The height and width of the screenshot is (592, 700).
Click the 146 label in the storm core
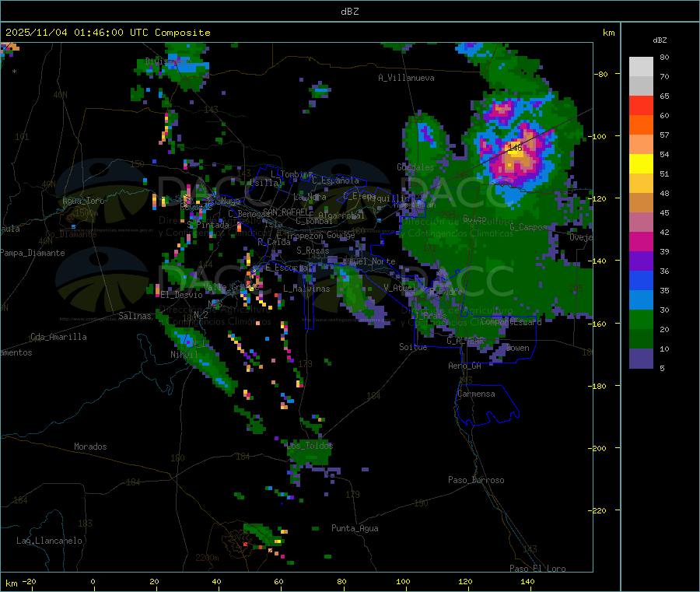(x=515, y=147)
